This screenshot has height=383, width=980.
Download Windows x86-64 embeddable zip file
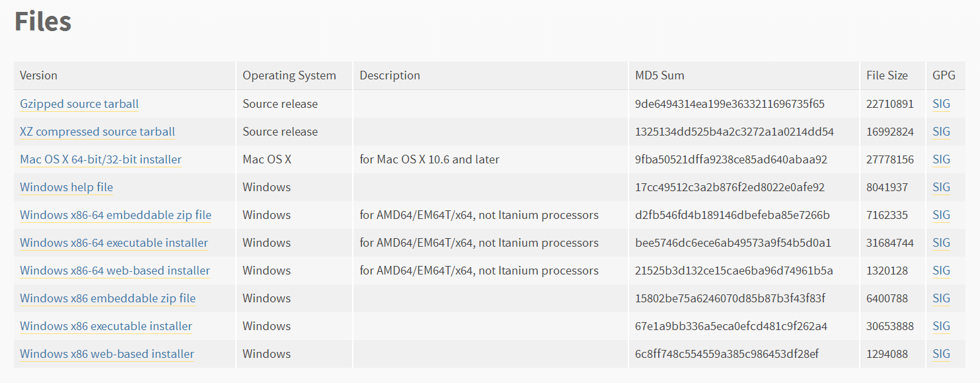click(116, 215)
